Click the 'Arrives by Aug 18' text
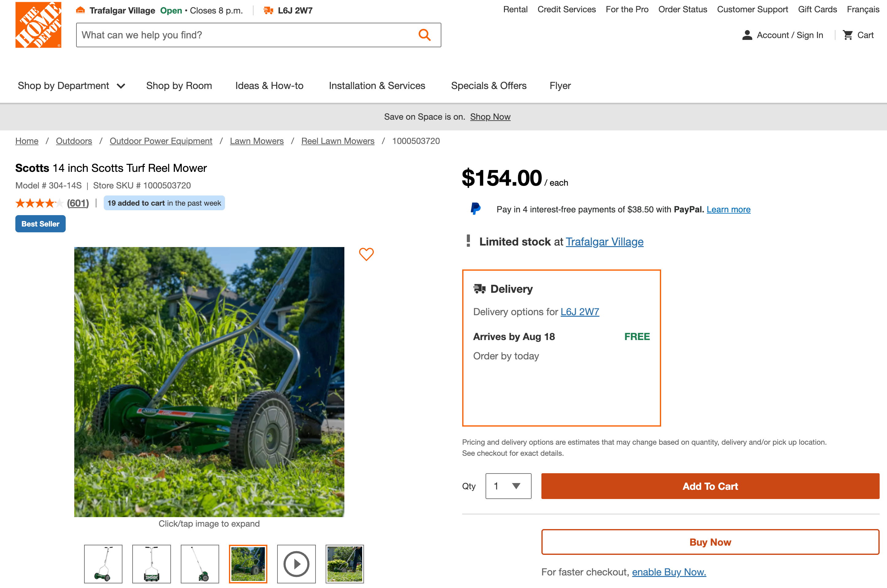 coord(514,337)
